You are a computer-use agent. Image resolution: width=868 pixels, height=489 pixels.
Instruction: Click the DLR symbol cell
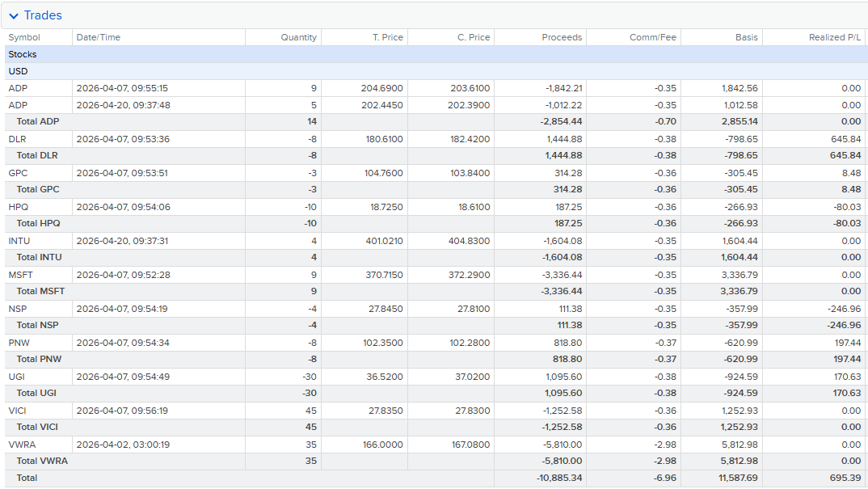coord(17,139)
